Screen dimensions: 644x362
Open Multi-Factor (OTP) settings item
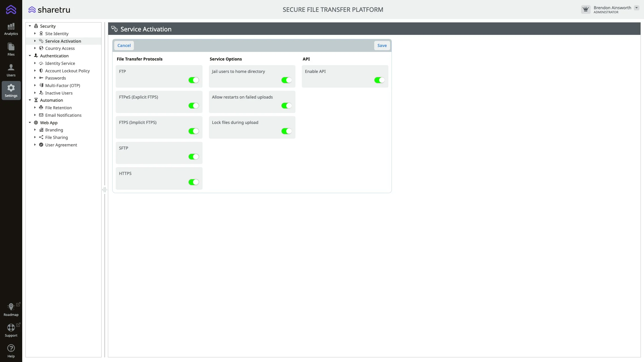click(62, 85)
